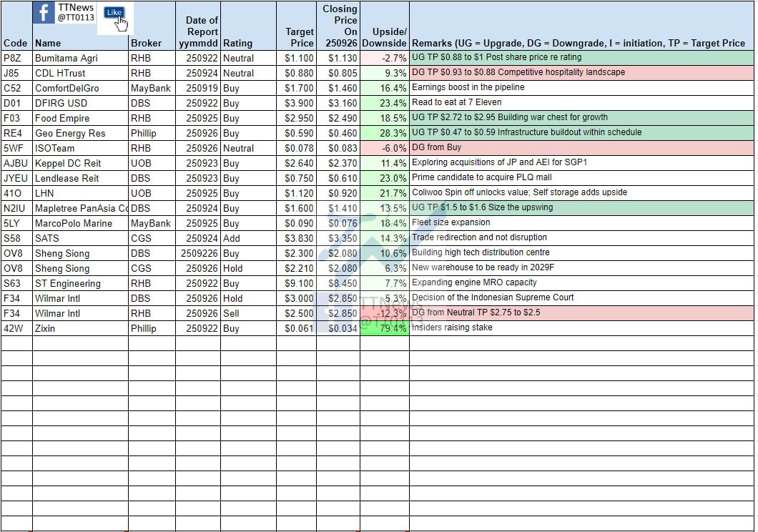
Task: Click the upside value 28.3%
Action: pyautogui.click(x=384, y=133)
